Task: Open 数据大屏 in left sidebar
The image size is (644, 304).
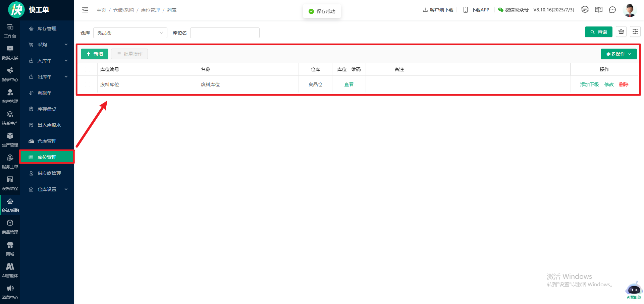Action: click(10, 53)
